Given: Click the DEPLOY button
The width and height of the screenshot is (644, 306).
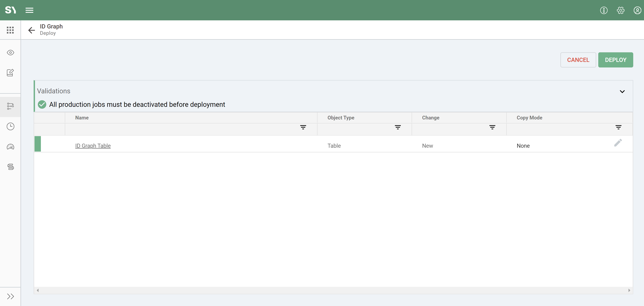Looking at the screenshot, I should [615, 60].
